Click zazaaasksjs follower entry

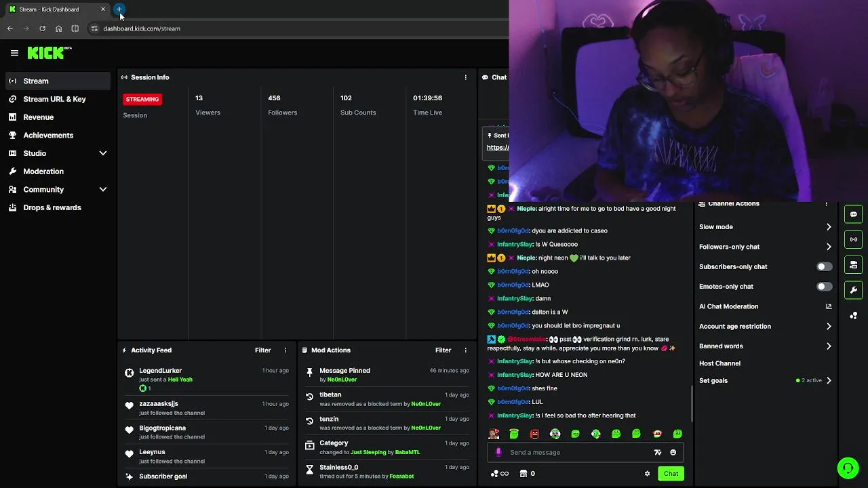[x=206, y=408]
